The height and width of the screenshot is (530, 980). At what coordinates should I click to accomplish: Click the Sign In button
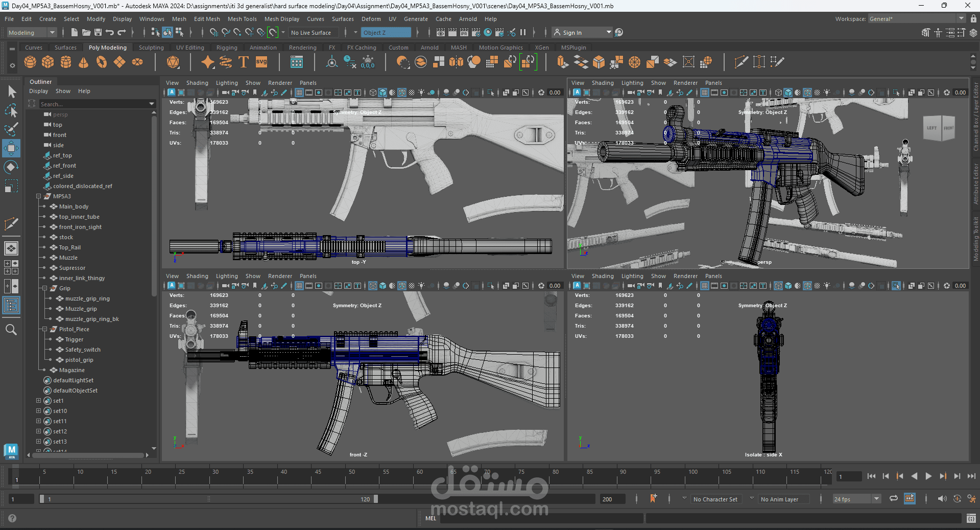point(572,33)
